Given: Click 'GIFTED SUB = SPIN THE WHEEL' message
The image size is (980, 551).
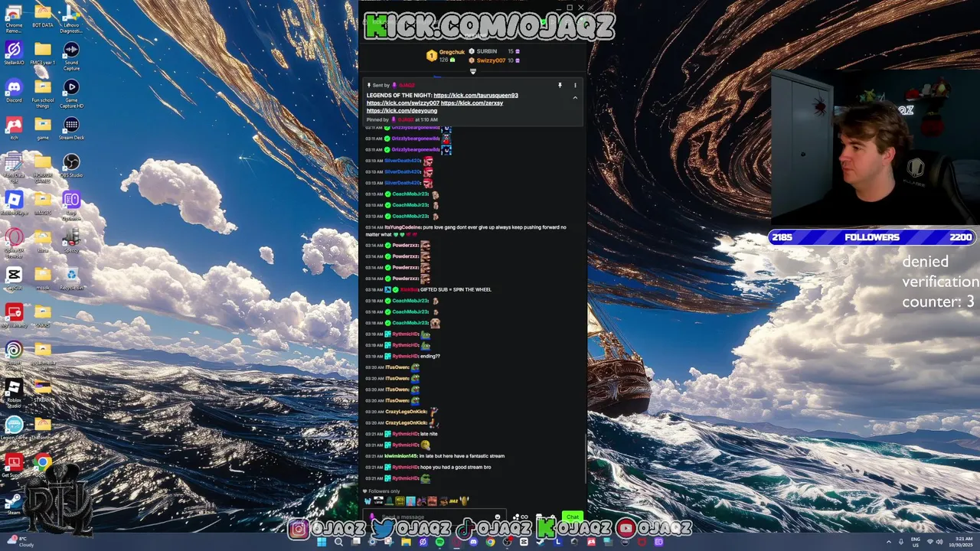Looking at the screenshot, I should tap(456, 290).
